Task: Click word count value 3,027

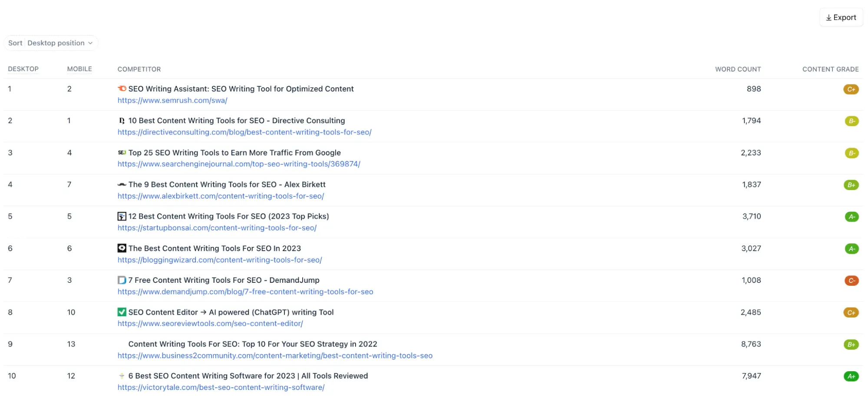Action: pos(751,249)
